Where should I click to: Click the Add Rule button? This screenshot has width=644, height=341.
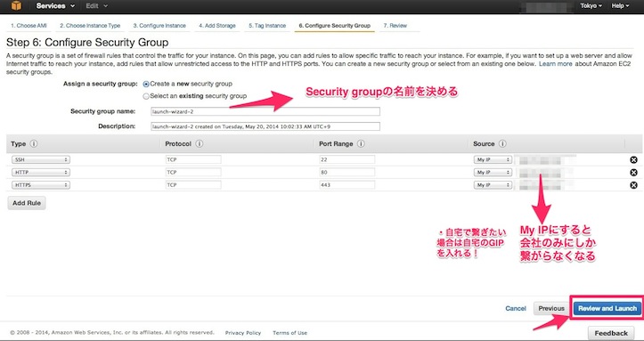coord(27,203)
